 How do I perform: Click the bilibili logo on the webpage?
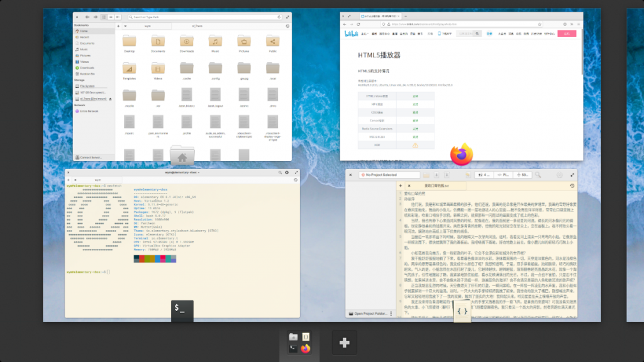pyautogui.click(x=353, y=33)
